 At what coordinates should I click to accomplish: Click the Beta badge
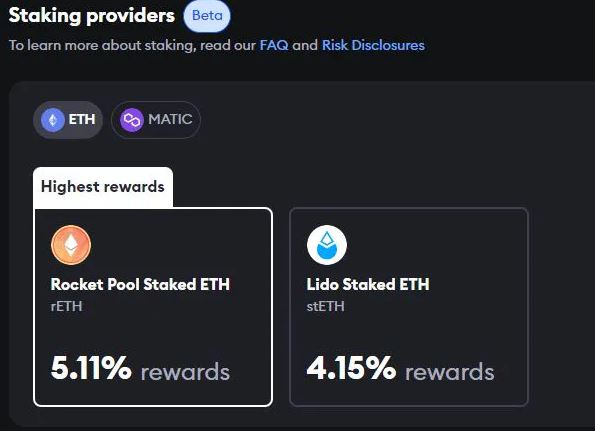207,16
